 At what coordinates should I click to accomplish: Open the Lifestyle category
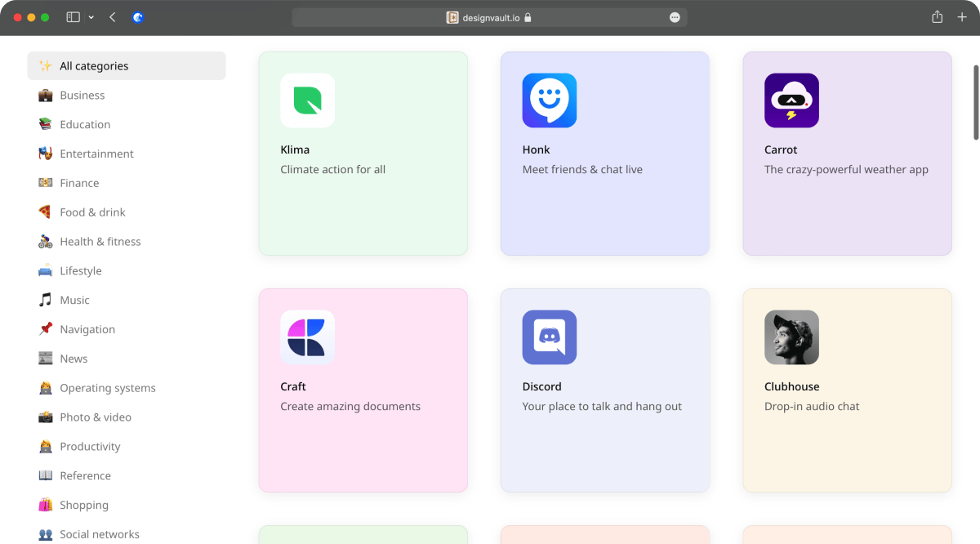pos(81,271)
